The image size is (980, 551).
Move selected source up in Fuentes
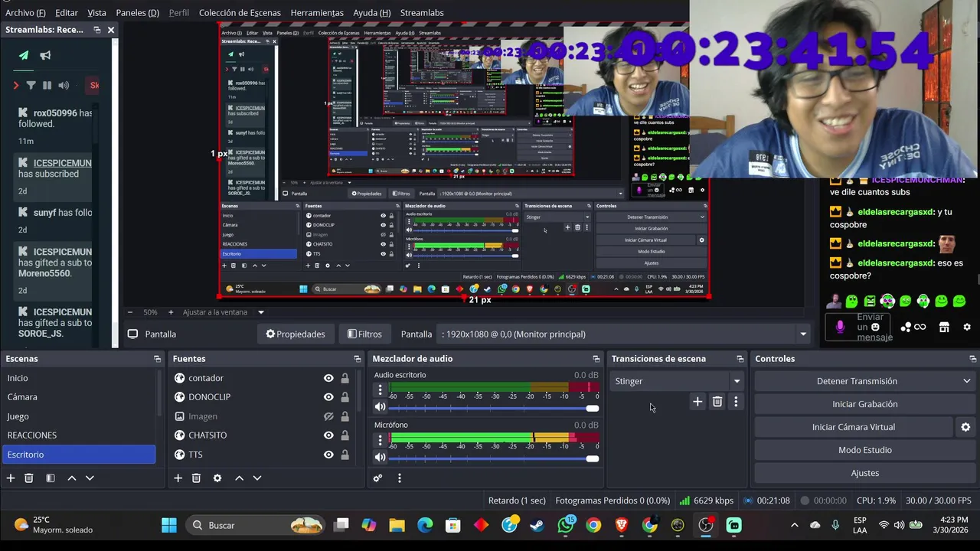239,478
